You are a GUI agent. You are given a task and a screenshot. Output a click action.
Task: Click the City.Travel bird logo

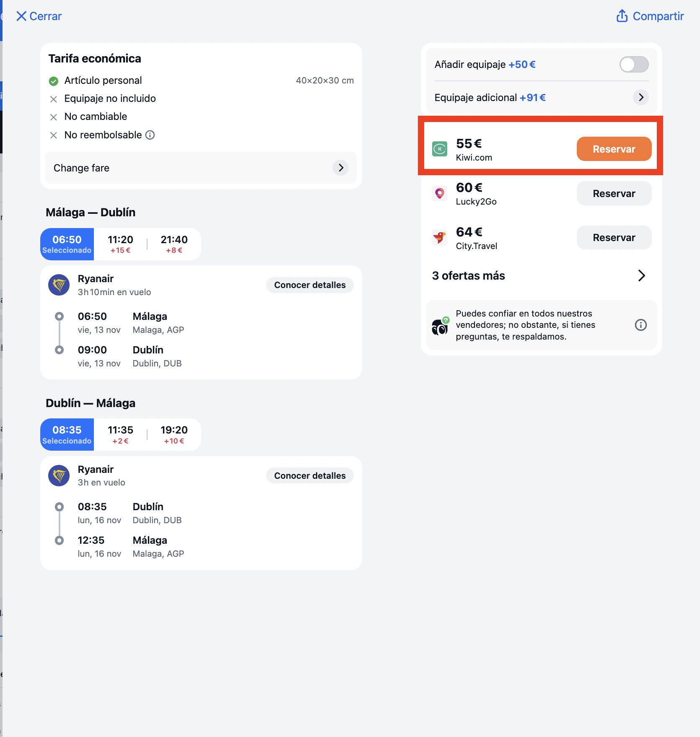coord(440,237)
